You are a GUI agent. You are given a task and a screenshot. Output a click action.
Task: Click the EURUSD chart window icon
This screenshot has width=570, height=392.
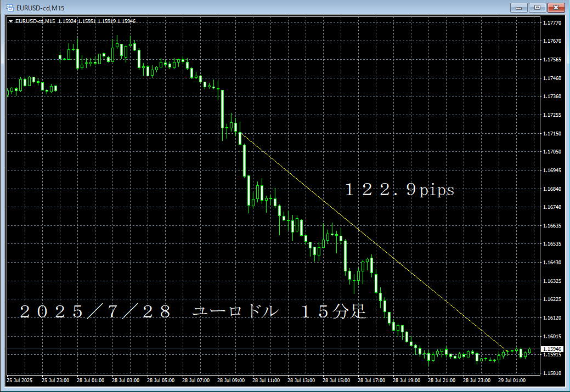(9, 7)
